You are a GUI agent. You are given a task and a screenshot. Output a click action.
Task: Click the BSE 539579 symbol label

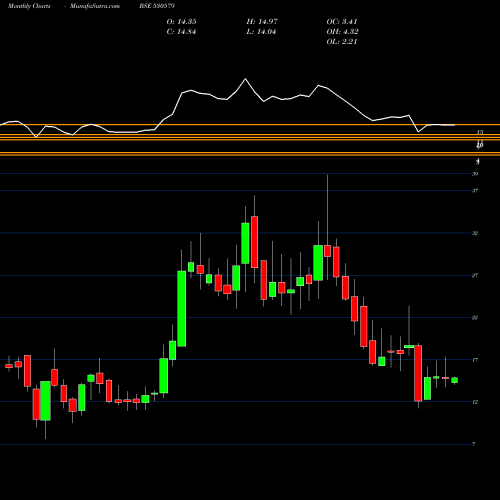[157, 6]
